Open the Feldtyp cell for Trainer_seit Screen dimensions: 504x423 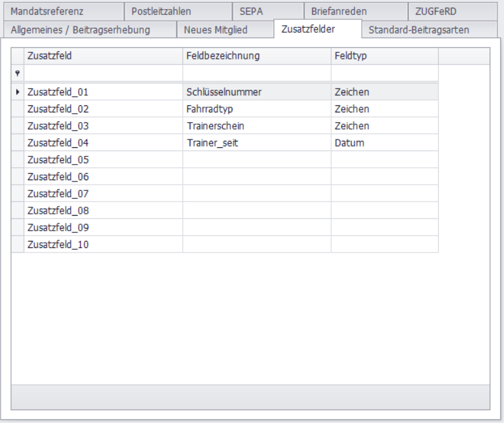pyautogui.click(x=384, y=143)
